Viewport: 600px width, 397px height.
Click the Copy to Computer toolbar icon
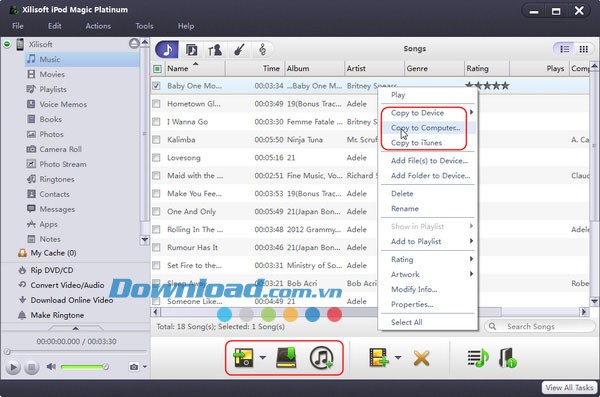[x=286, y=358]
